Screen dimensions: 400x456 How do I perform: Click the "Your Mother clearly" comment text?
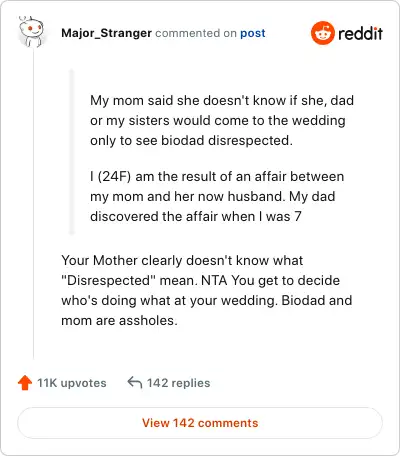coord(207,290)
